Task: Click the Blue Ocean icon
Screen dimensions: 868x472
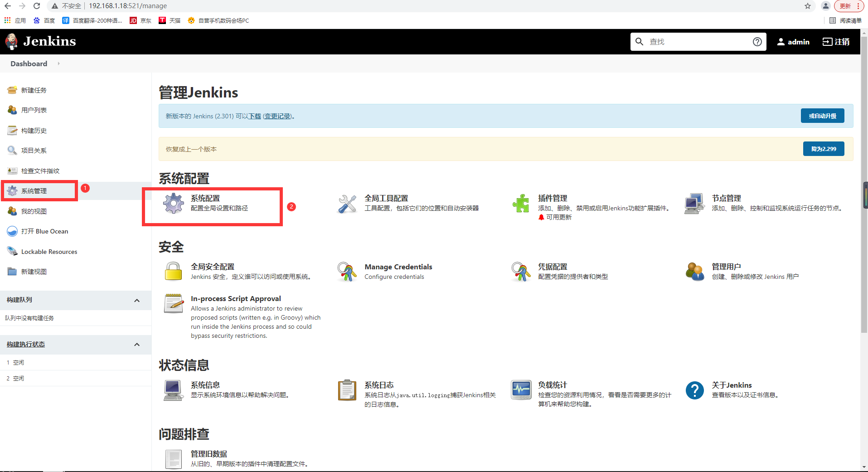Action: tap(12, 231)
